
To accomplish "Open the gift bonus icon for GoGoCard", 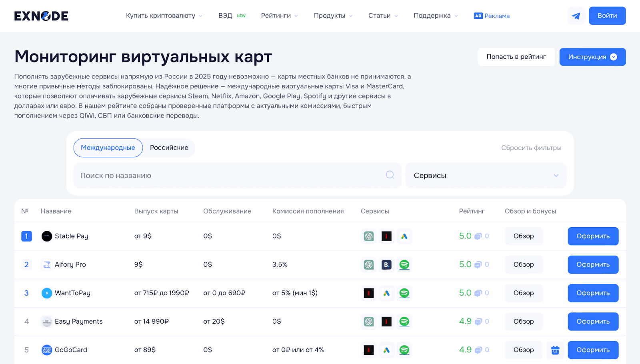I will (x=555, y=350).
